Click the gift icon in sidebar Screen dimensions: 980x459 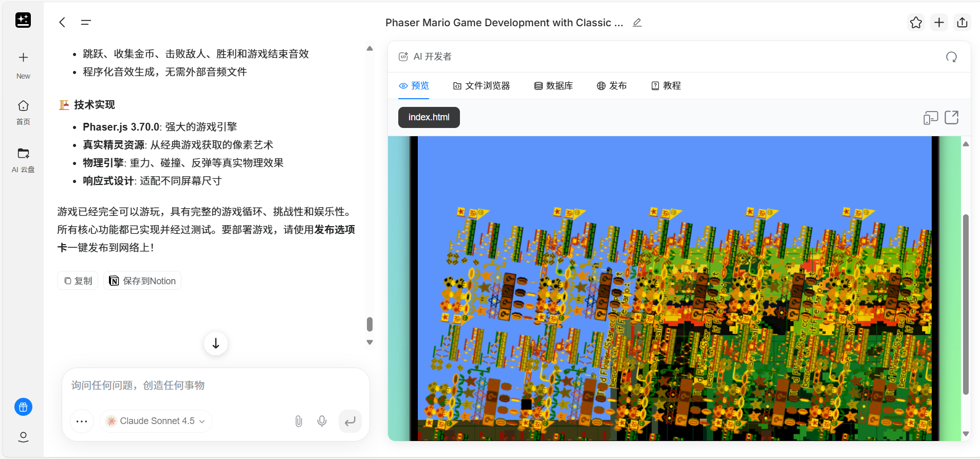tap(23, 407)
